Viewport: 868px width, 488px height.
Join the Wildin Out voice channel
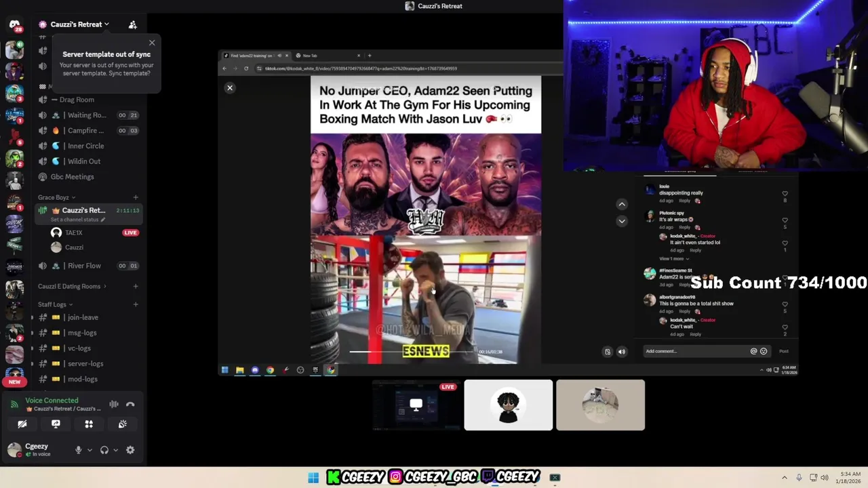point(89,161)
